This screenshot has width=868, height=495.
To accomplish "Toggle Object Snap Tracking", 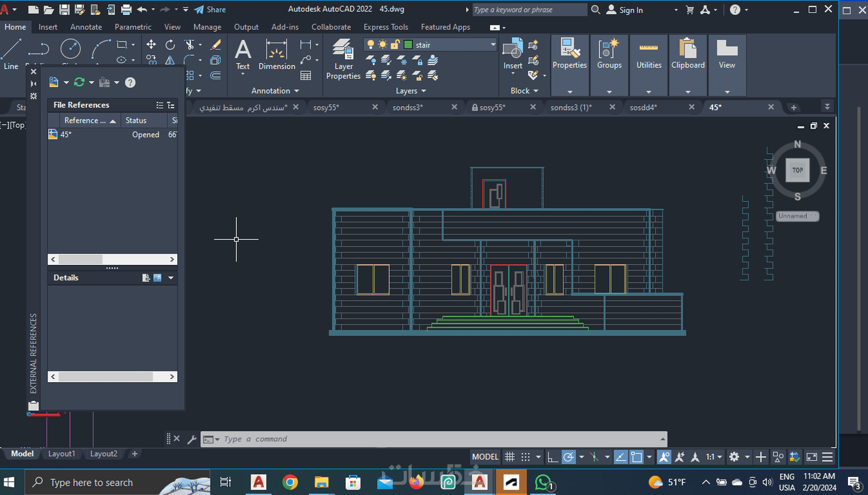I will 621,457.
